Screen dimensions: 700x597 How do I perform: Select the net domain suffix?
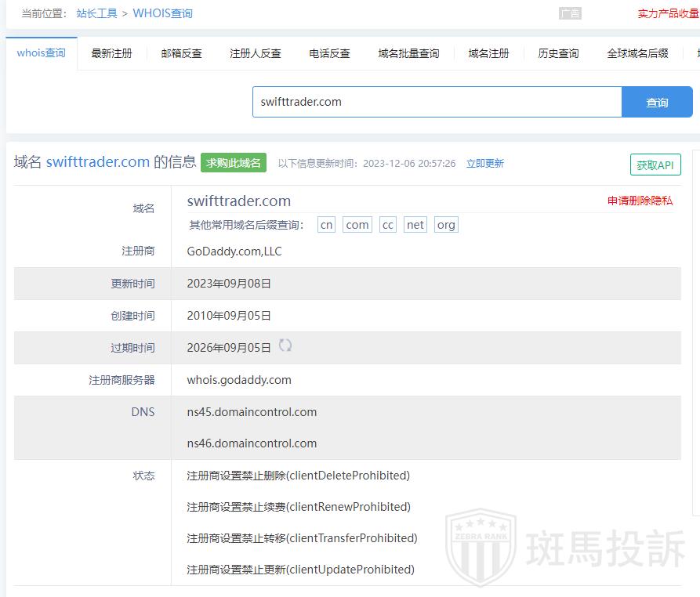(x=415, y=225)
